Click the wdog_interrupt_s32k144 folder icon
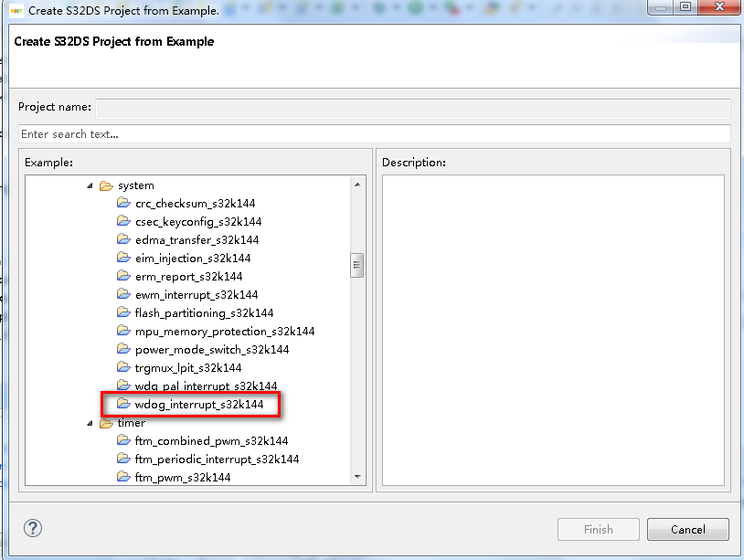 click(123, 404)
